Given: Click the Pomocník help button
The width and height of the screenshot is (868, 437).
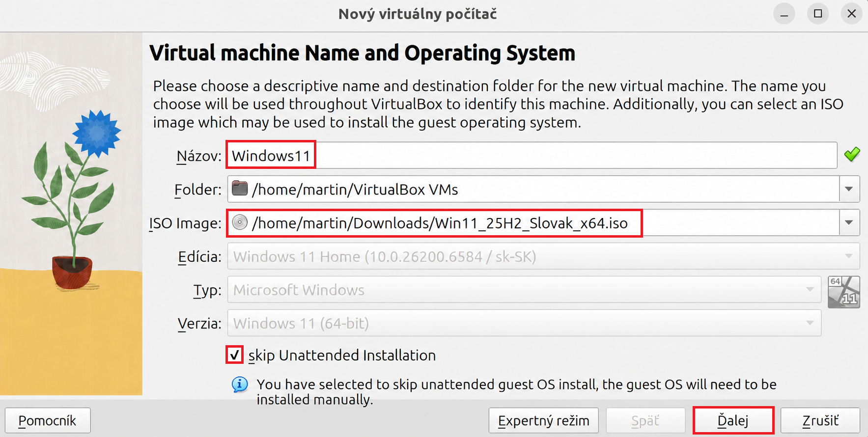Looking at the screenshot, I should tap(48, 421).
